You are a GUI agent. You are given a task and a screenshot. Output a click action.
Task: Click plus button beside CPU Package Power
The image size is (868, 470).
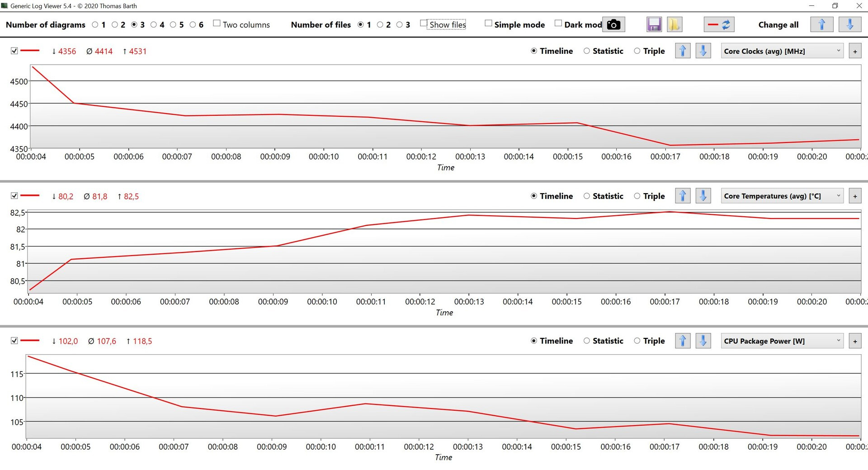pos(855,341)
